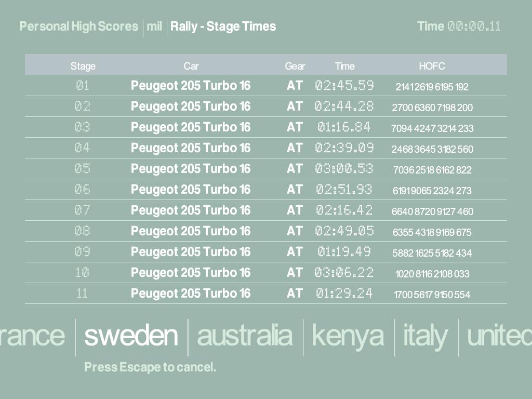Select the stage 01 row number
This screenshot has width=532, height=399.
click(x=83, y=86)
